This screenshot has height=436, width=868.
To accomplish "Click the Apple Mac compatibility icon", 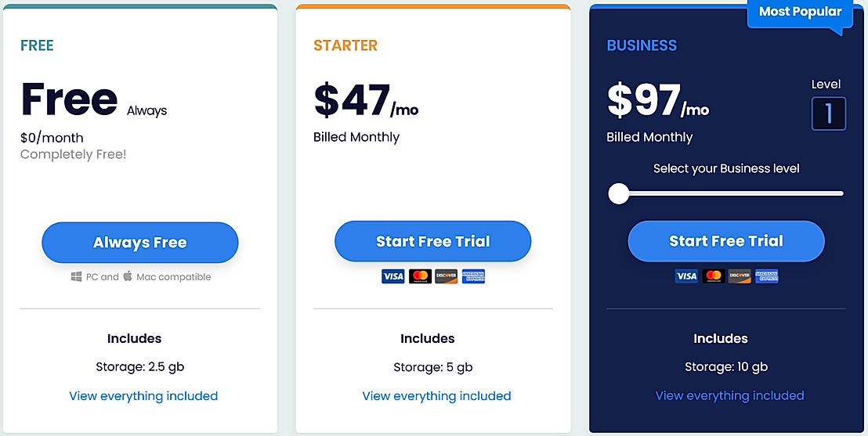I will [x=128, y=276].
